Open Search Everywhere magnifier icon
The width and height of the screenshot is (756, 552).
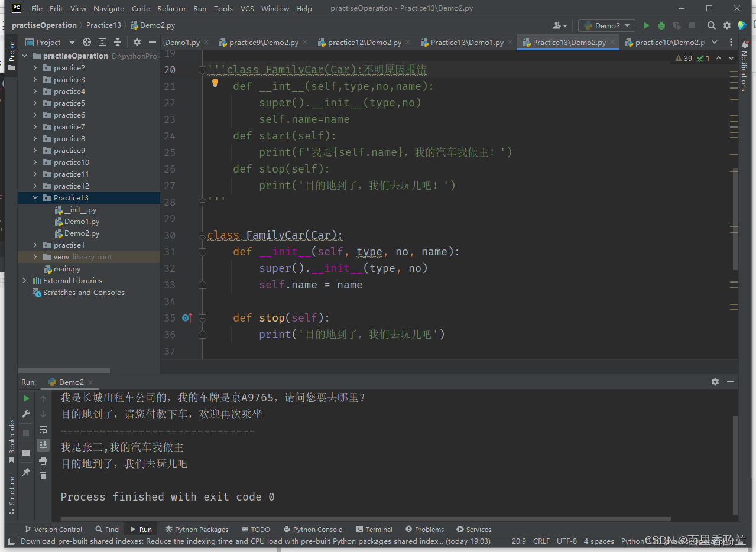click(x=712, y=25)
